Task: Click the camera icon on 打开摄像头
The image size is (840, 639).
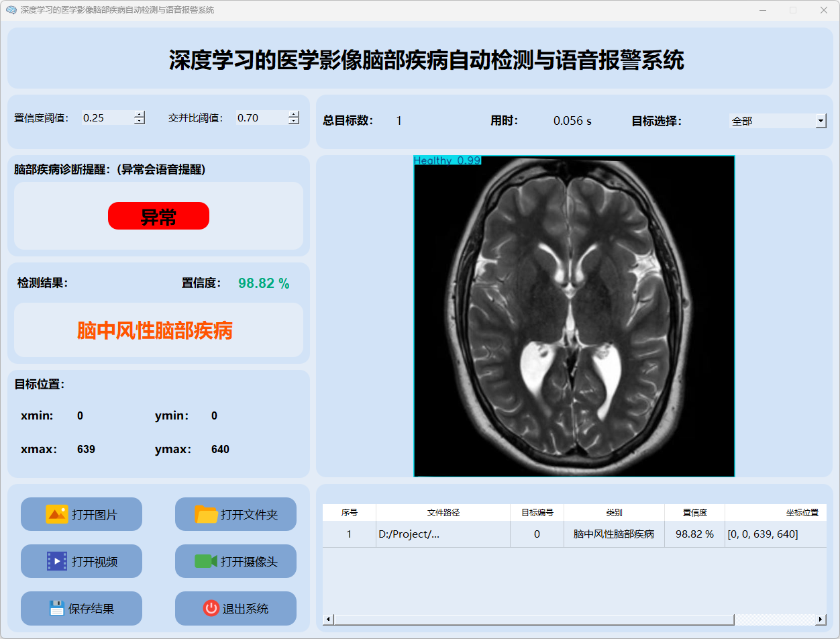Action: pos(206,561)
